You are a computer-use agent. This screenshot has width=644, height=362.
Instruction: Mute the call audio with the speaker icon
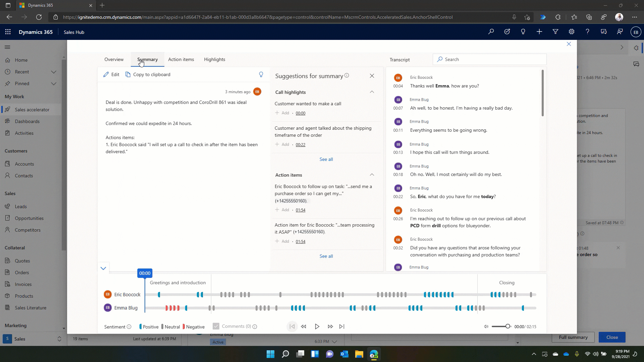point(486,326)
